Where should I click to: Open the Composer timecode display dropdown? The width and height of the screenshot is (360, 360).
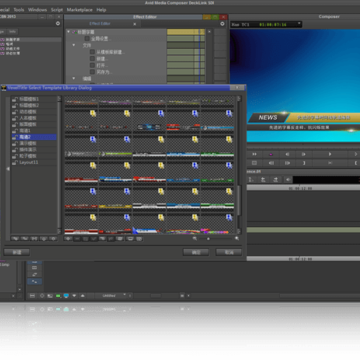tap(299, 23)
